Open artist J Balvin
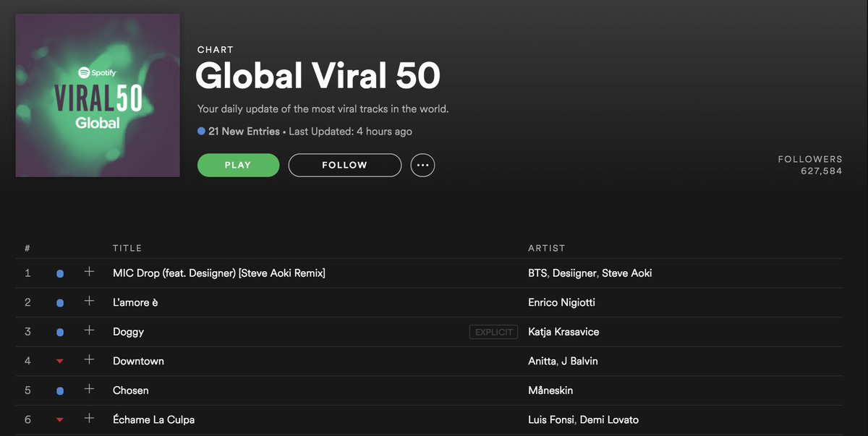868x436 pixels. 579,361
